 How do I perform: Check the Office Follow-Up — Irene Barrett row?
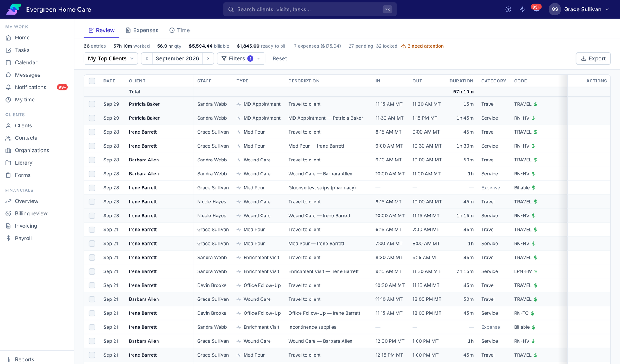pyautogui.click(x=92, y=313)
